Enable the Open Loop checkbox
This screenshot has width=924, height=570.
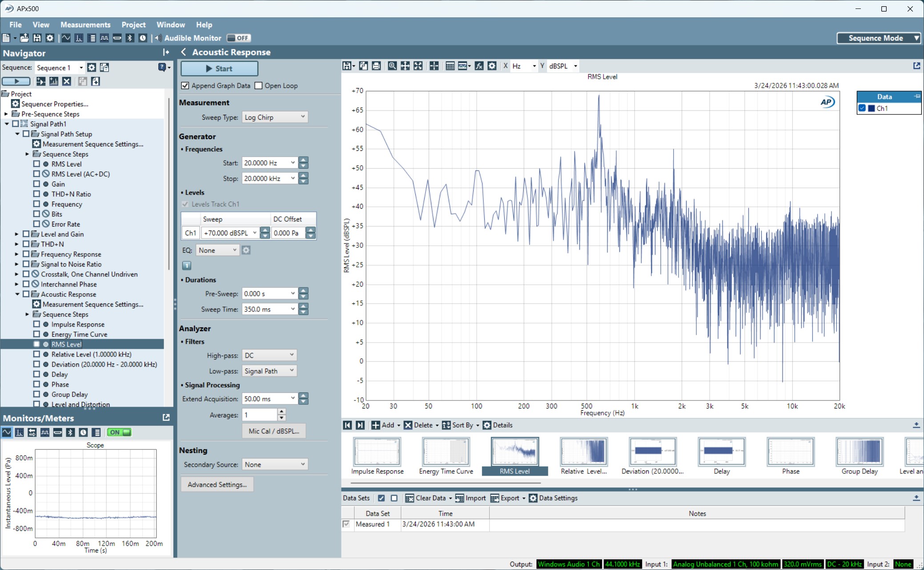[x=258, y=85]
